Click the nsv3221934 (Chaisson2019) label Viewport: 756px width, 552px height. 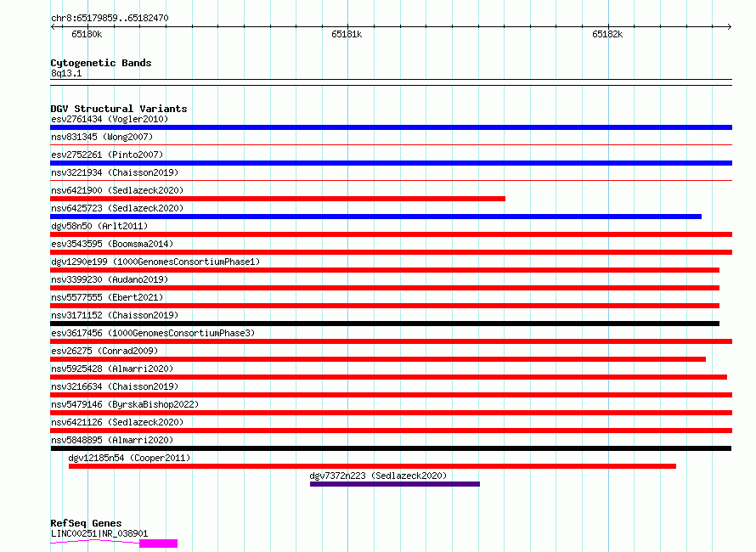[x=115, y=172]
